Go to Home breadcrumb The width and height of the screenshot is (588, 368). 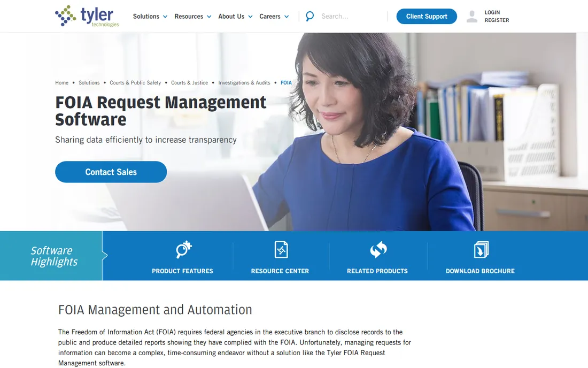(61, 82)
